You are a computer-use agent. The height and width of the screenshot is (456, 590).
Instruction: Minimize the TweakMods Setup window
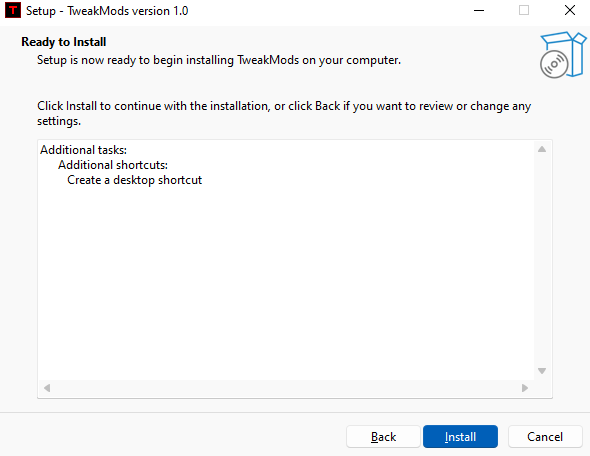(479, 11)
